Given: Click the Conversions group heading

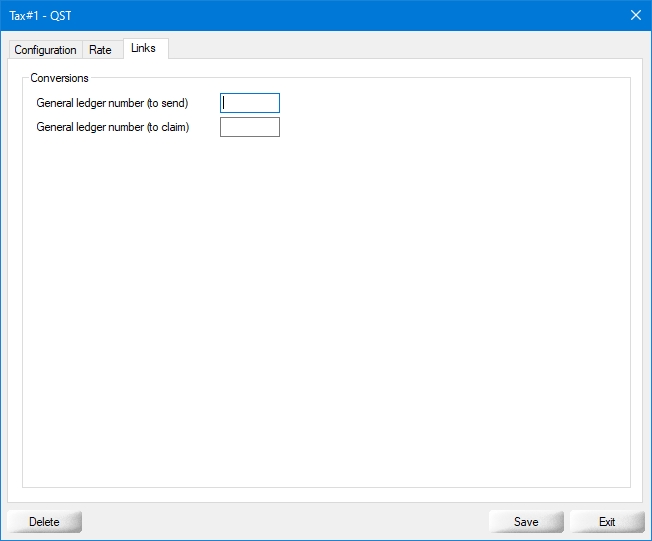Looking at the screenshot, I should click(x=59, y=78).
